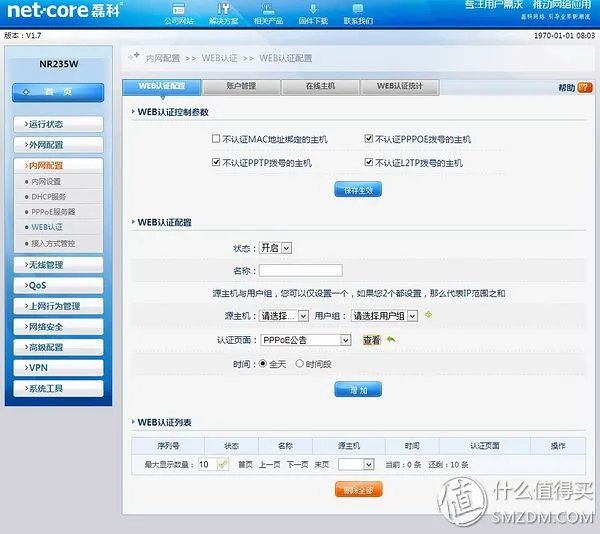This screenshot has width=600, height=534.
Task: Expand QoS sidebar menu
Action: tap(58, 285)
